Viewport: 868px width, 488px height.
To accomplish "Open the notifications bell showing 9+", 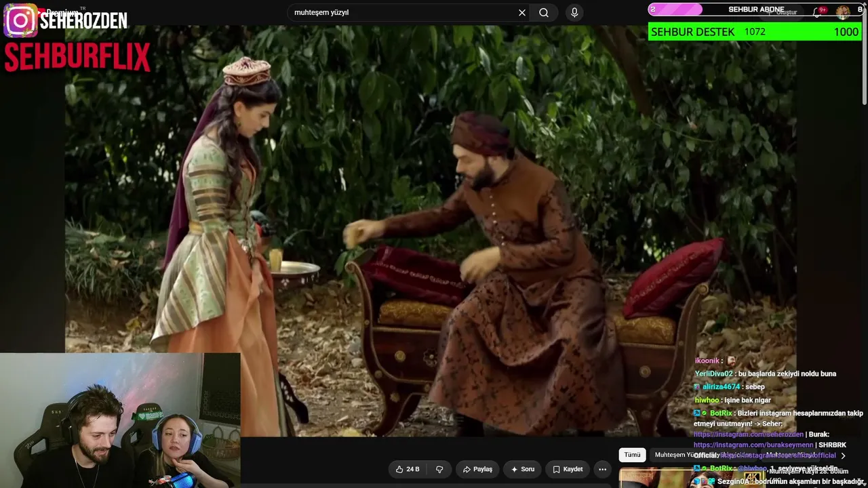I will 818,12.
